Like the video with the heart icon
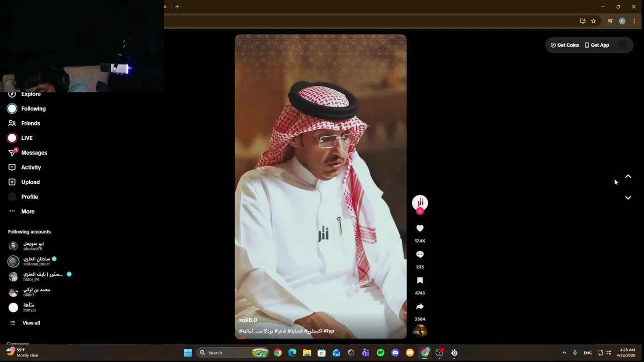The width and height of the screenshot is (644, 362). pyautogui.click(x=420, y=228)
